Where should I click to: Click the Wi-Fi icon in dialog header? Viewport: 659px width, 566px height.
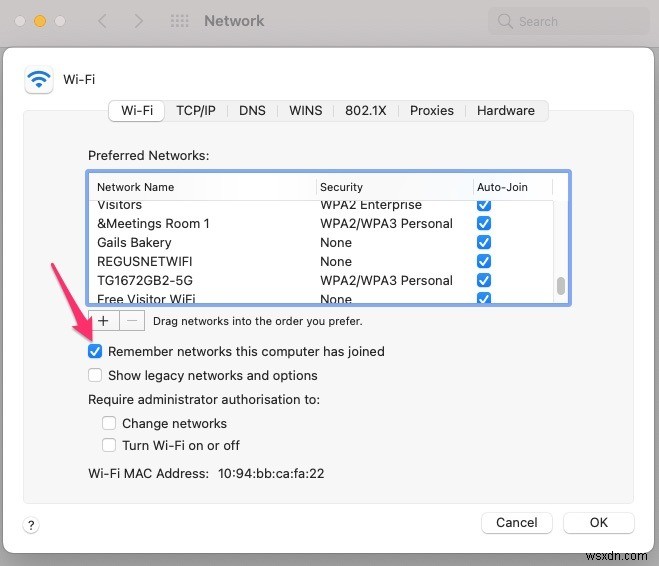tap(39, 79)
